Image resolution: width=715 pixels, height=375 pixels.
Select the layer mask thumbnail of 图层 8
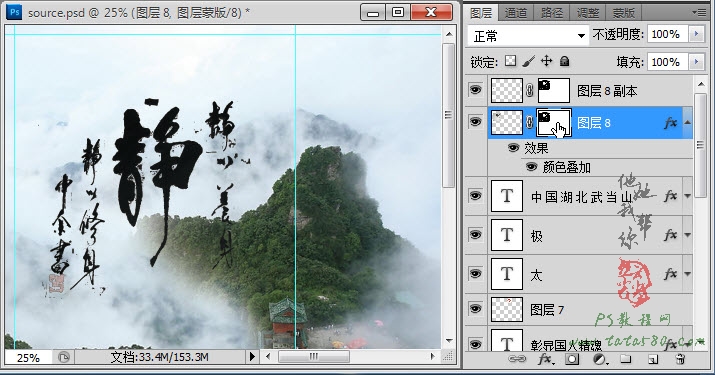(x=554, y=122)
